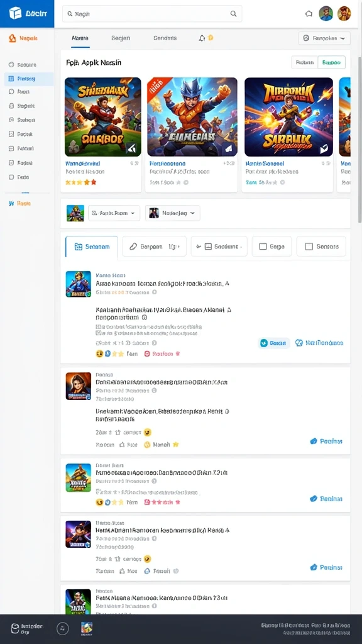Click the star rating on the first game card

click(81, 182)
